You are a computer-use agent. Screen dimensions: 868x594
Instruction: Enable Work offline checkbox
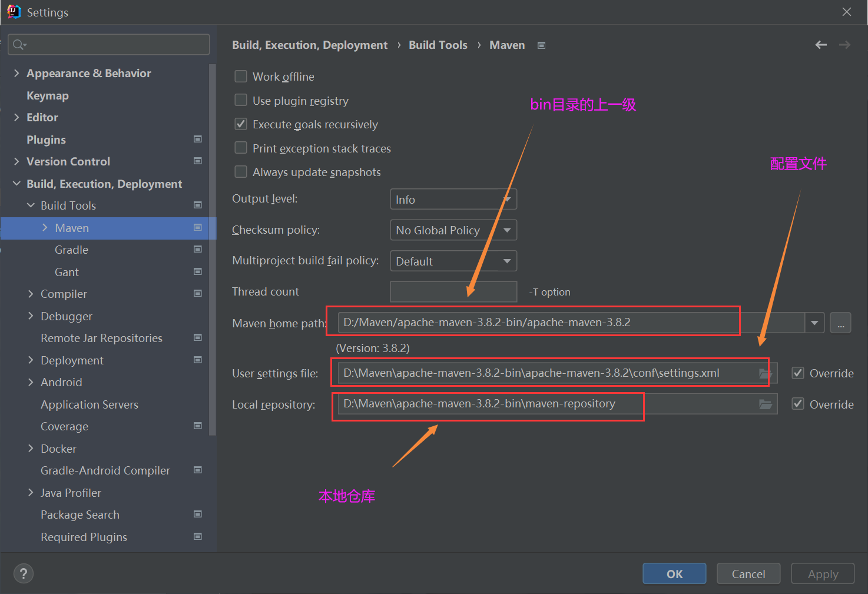241,77
